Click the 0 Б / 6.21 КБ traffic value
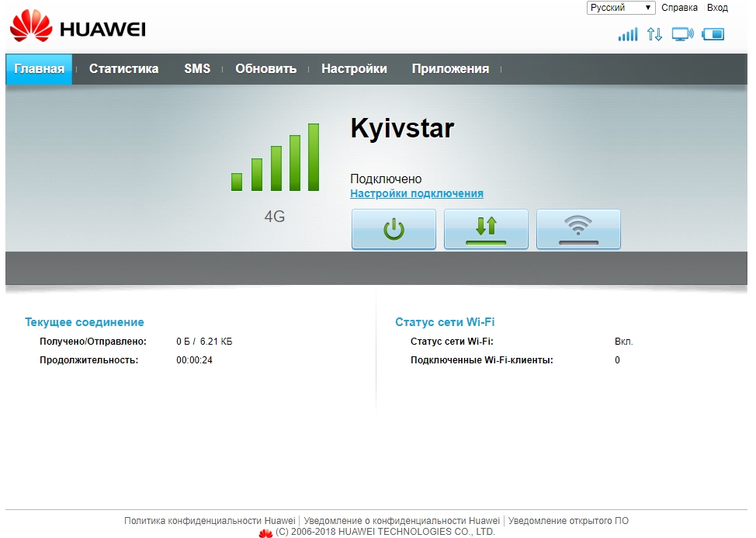This screenshot has height=538, width=756. point(204,342)
